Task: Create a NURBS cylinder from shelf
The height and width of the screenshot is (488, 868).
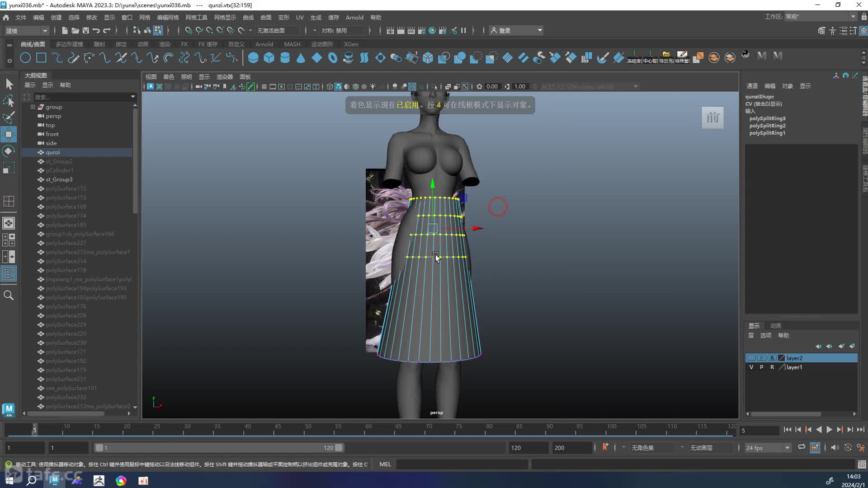Action: [285, 58]
